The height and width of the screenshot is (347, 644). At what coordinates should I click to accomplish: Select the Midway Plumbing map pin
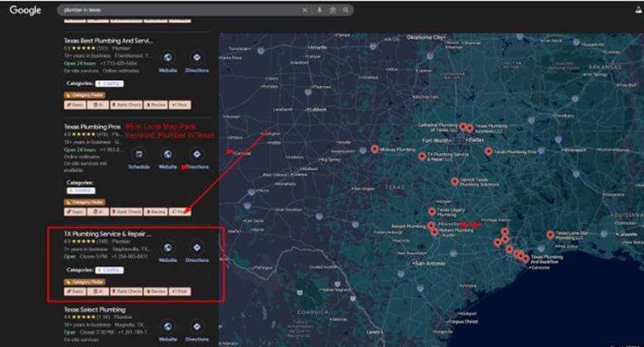pos(375,149)
